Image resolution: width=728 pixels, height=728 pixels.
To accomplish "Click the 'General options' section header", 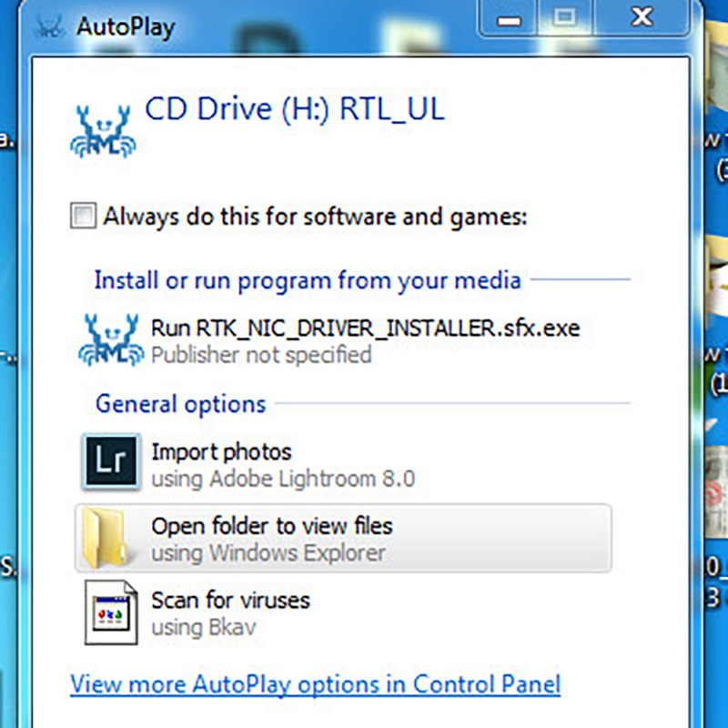I will tap(180, 404).
